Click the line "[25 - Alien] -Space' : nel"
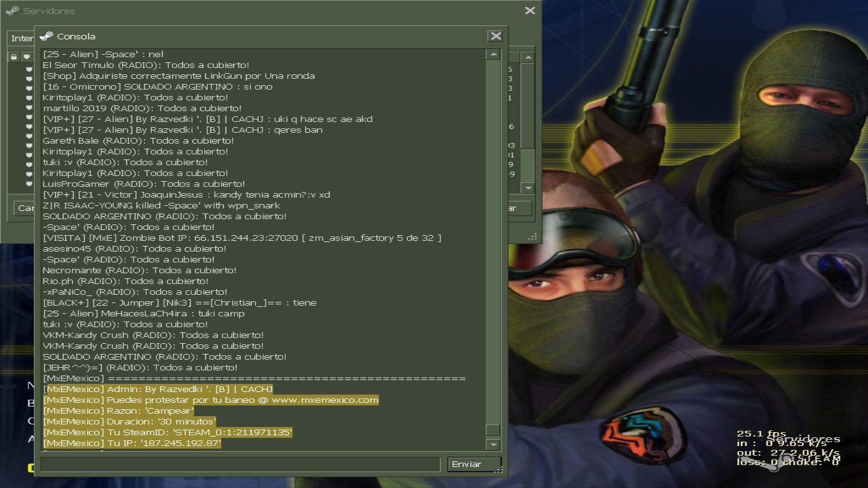Screen dimensions: 868x488 point(103,54)
